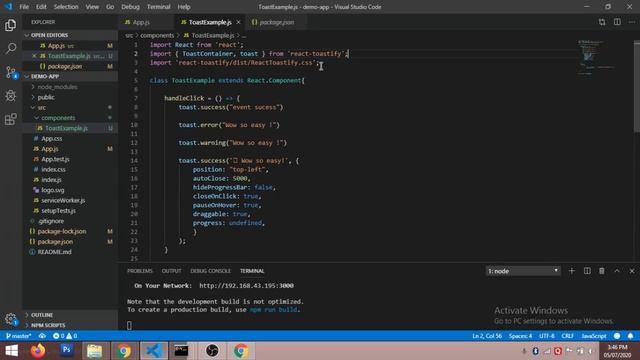Open the File menu
Image resolution: width=640 pixels, height=360 pixels.
tap(24, 7)
